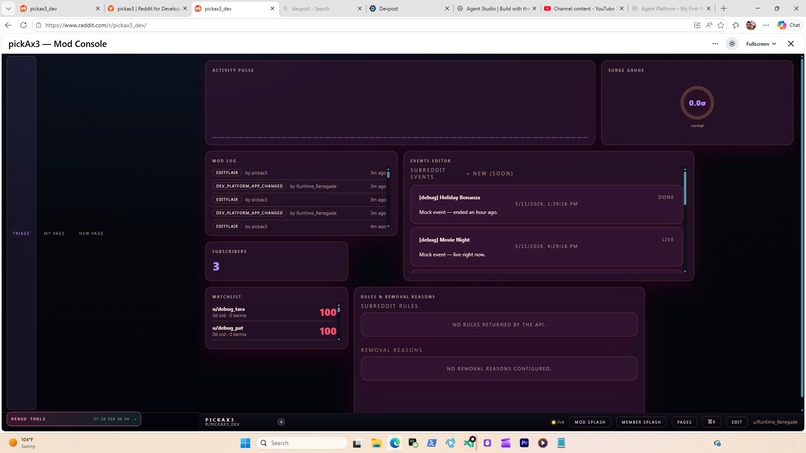The height and width of the screenshot is (453, 806).
Task: Select the TRIAGE page tab
Action: [x=21, y=233]
